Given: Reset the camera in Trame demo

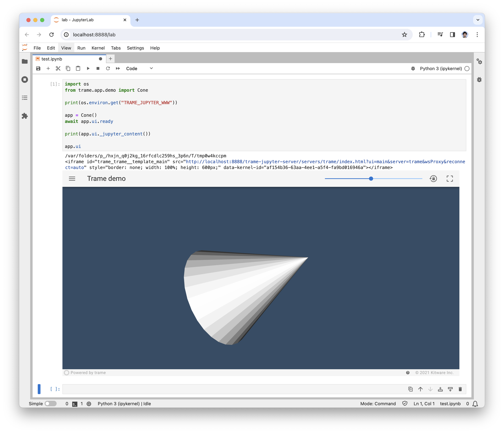Looking at the screenshot, I should point(433,179).
